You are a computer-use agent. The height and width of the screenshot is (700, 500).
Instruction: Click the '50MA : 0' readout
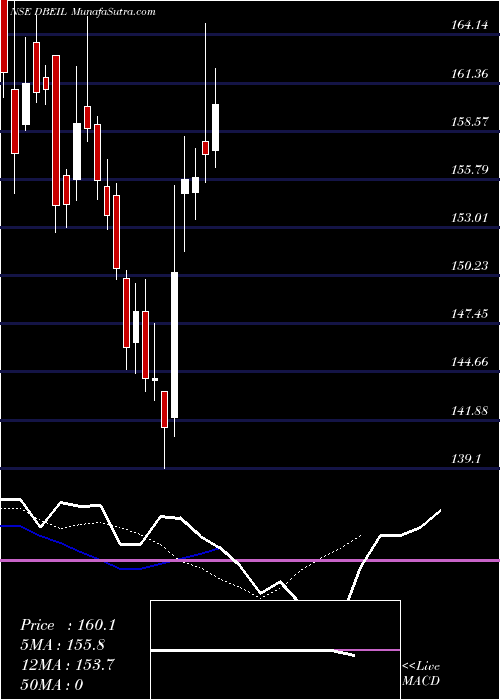[x=51, y=685]
